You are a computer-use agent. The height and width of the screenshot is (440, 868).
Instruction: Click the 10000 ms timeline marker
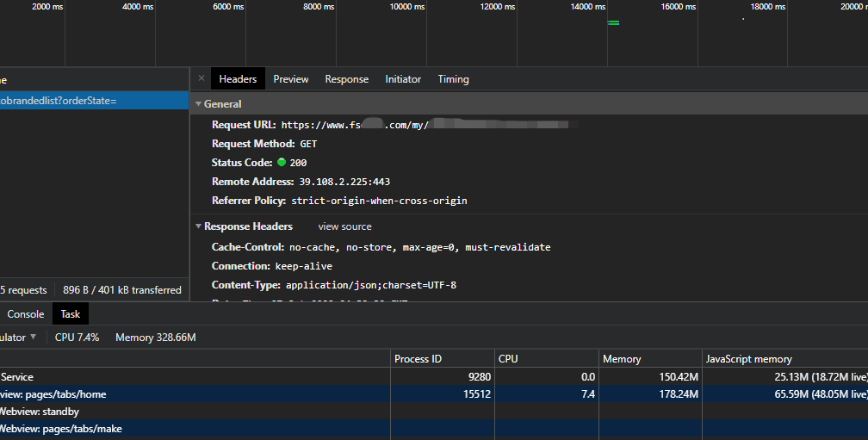click(x=406, y=7)
